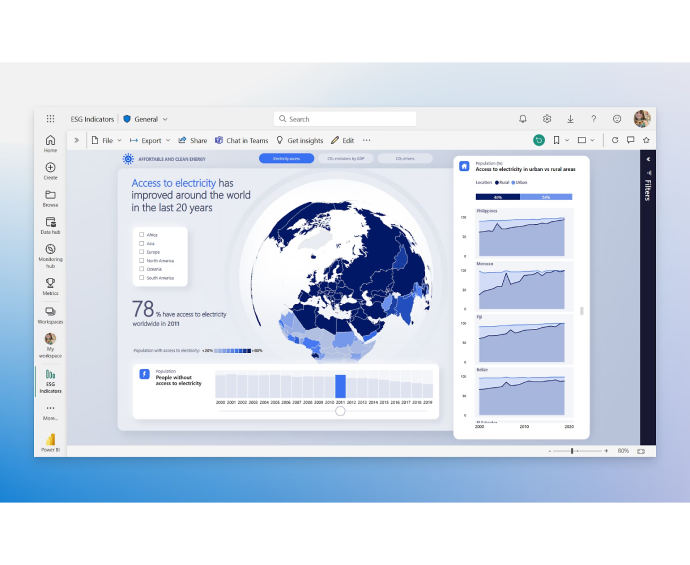Viewport: 690px width, 565px height.
Task: Click Chat in Teams button
Action: coord(242,140)
